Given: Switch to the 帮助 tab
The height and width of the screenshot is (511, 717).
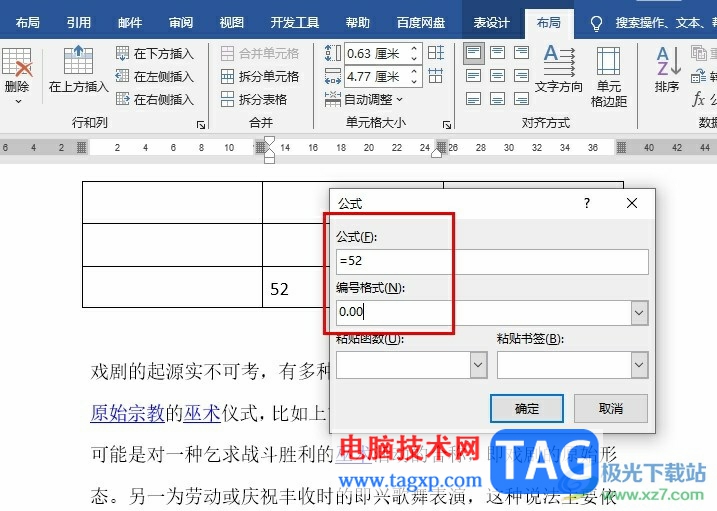Looking at the screenshot, I should [x=358, y=22].
